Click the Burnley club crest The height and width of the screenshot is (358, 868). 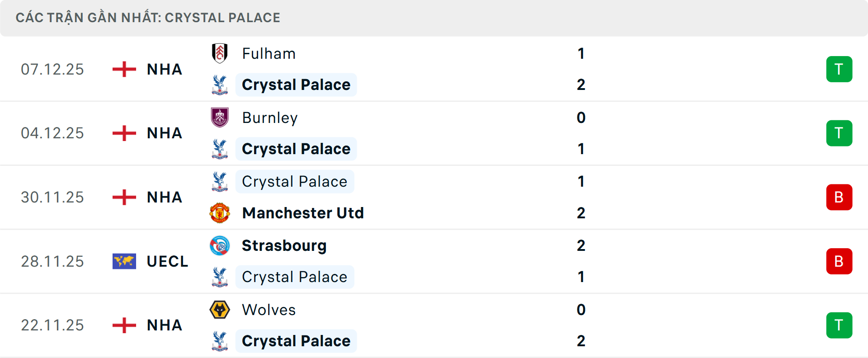pos(220,118)
